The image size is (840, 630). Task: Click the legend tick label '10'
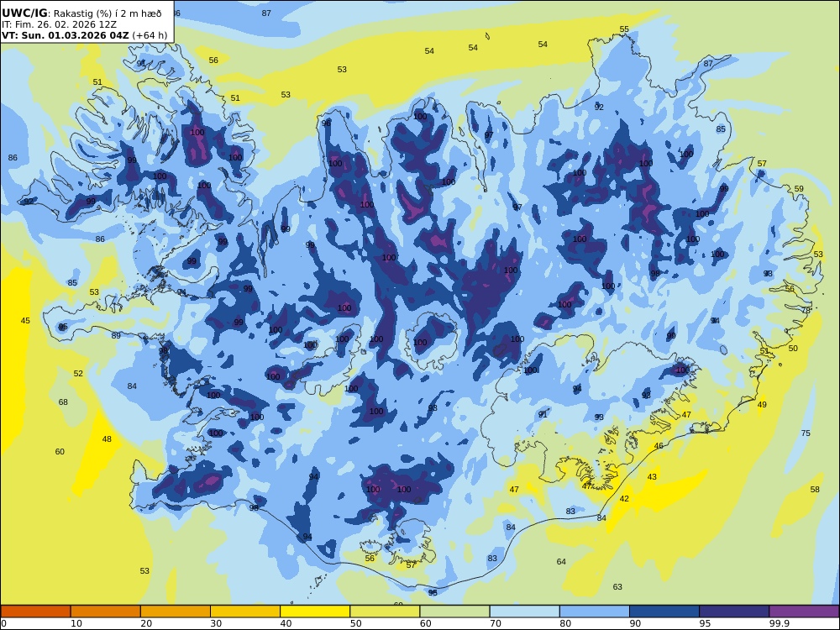point(76,623)
